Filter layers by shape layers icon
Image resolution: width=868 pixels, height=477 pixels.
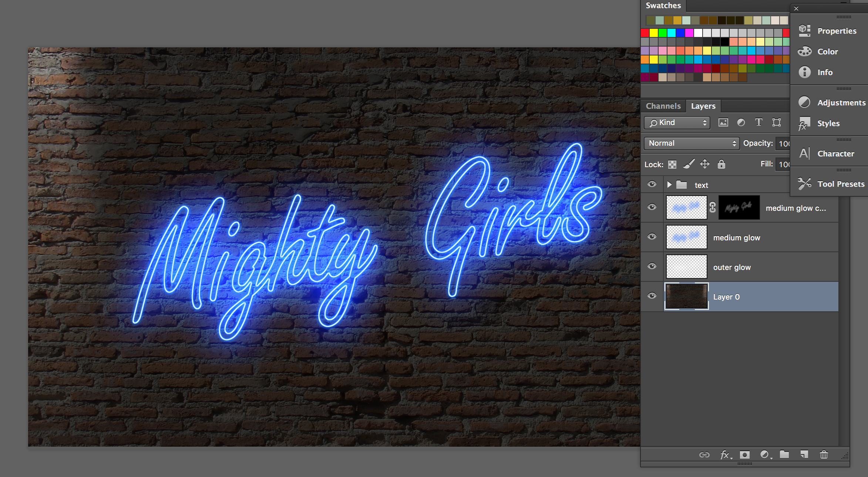tap(777, 122)
